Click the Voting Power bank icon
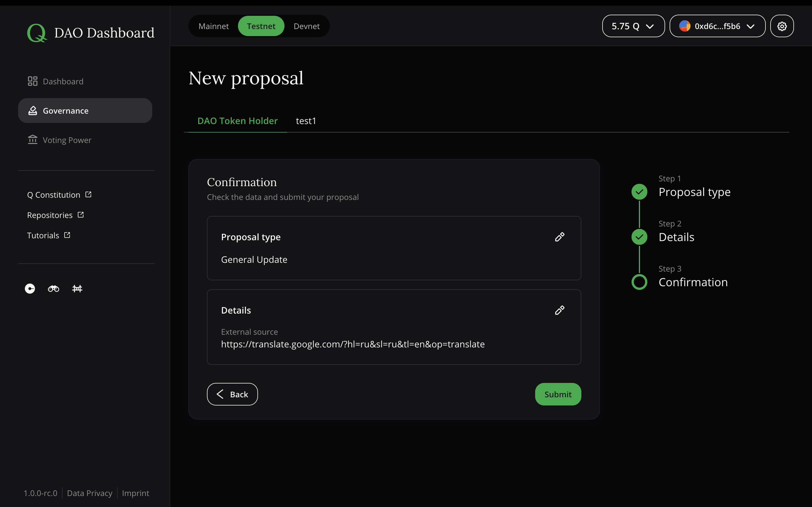The height and width of the screenshot is (507, 812). pos(32,140)
